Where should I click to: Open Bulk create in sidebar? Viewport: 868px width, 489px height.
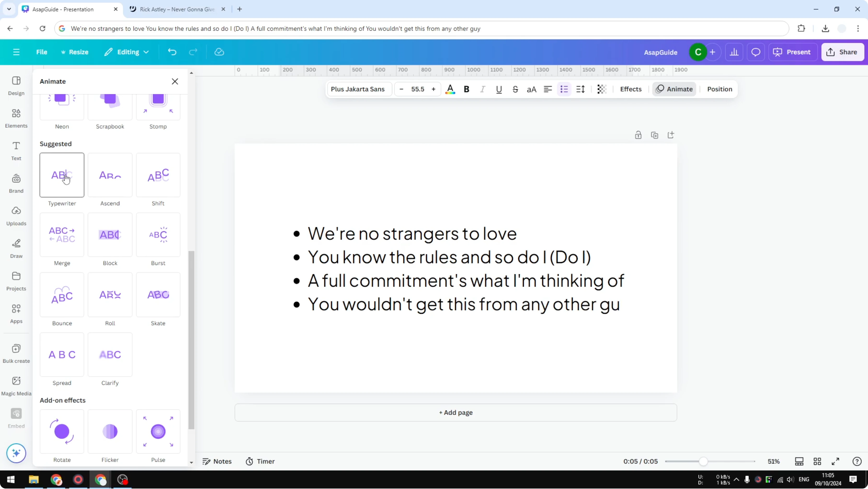pos(16,353)
